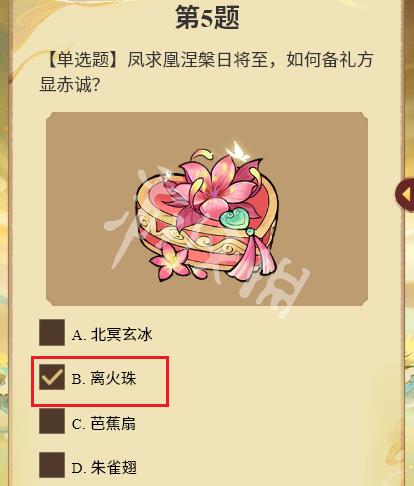
Task: Uncheck the selected option B checkbox
Action: click(x=52, y=377)
